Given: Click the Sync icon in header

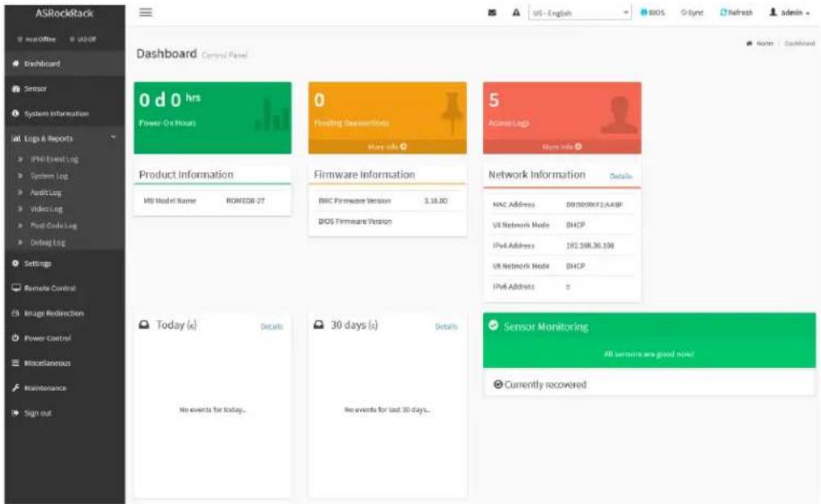Looking at the screenshot, I should tap(683, 13).
